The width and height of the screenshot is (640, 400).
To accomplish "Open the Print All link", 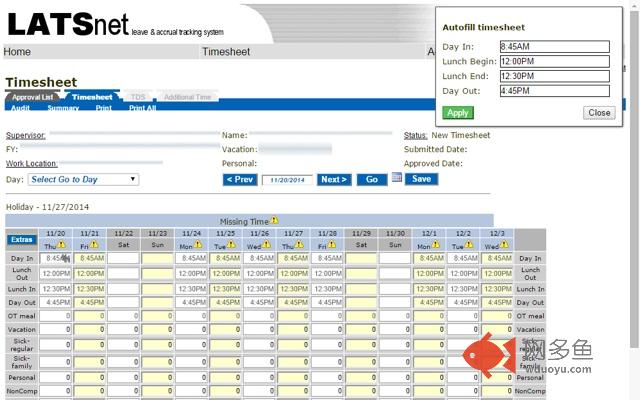I will (x=143, y=108).
